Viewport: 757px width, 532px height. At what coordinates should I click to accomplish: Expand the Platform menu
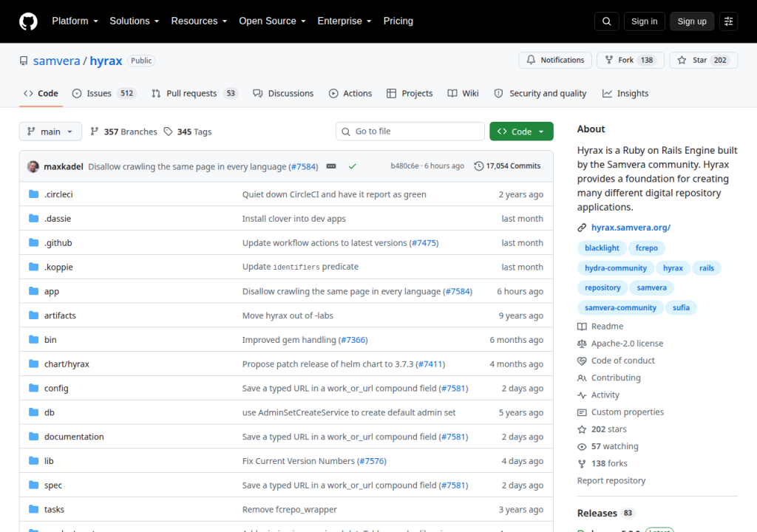75,21
